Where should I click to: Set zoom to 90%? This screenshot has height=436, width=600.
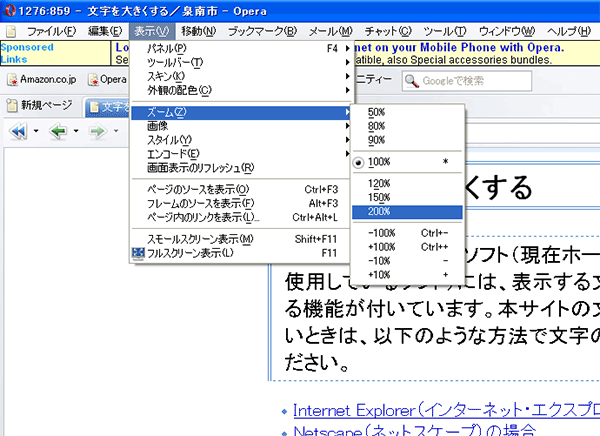pyautogui.click(x=407, y=140)
